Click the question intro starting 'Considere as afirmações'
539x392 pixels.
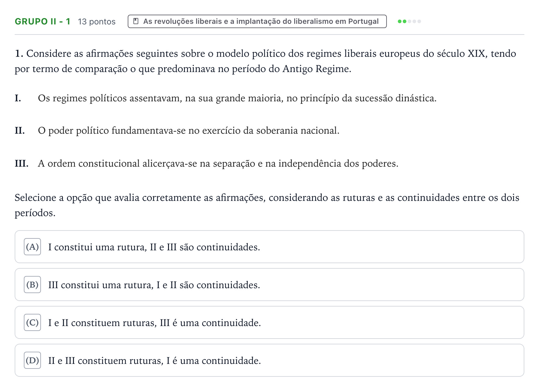(265, 61)
